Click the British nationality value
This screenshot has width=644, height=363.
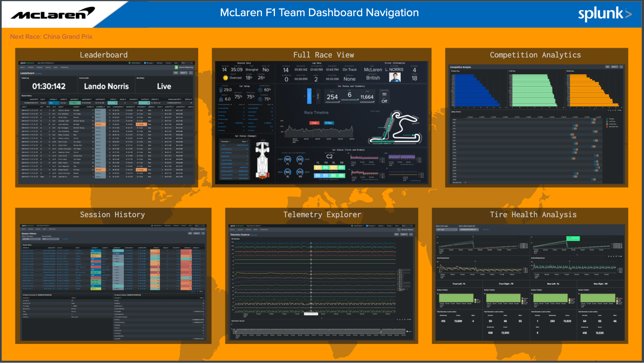coord(373,78)
